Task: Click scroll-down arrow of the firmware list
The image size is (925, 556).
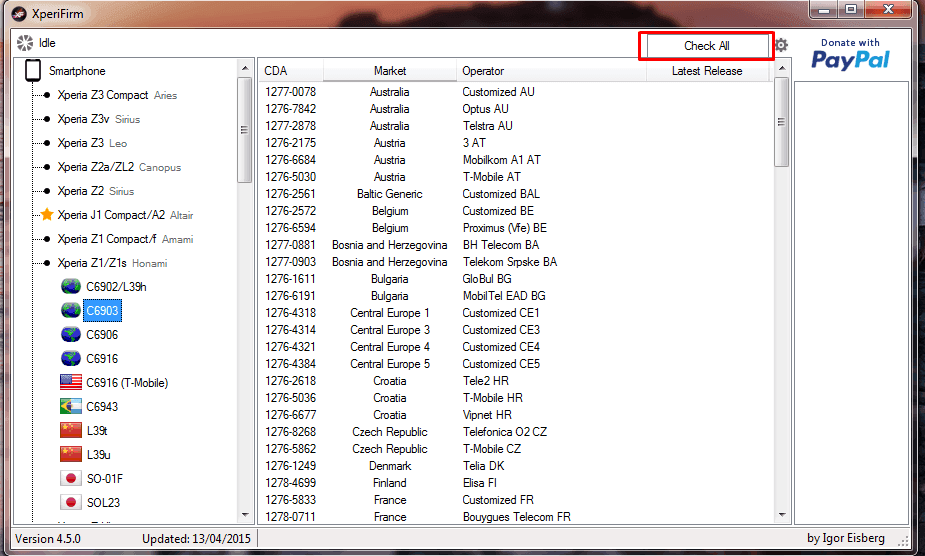Action: click(x=782, y=515)
